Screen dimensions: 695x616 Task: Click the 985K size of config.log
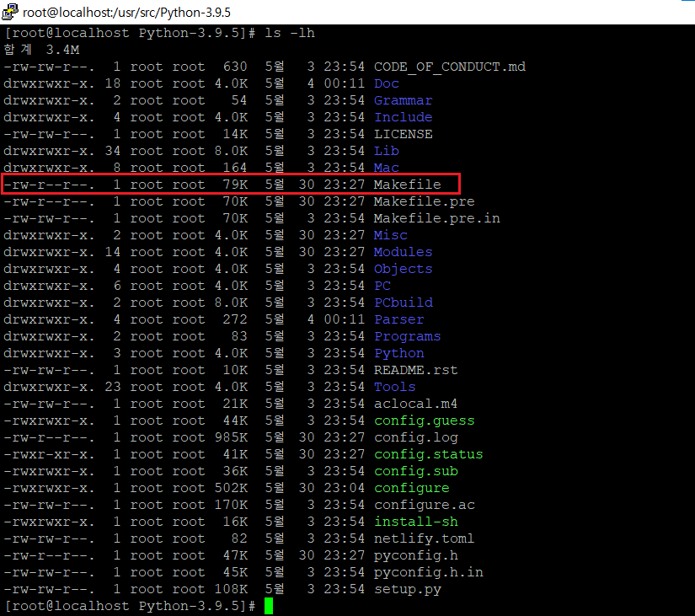tap(231, 437)
